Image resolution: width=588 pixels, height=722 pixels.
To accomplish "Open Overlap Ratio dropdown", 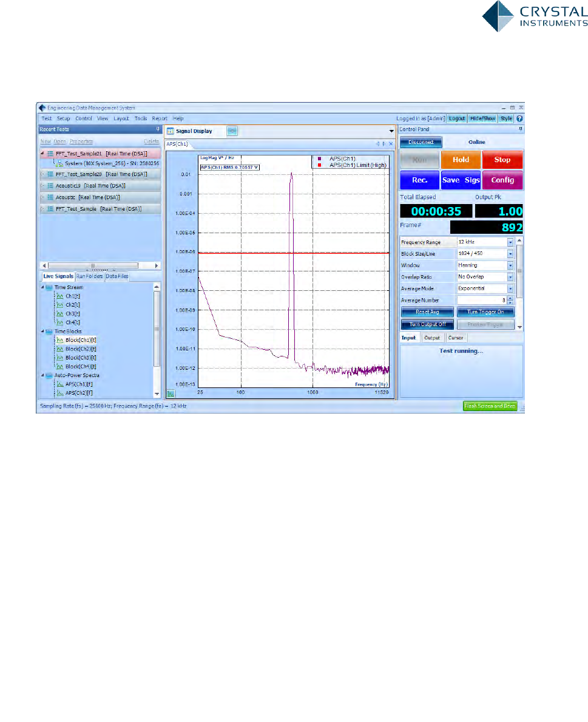I will (x=510, y=277).
